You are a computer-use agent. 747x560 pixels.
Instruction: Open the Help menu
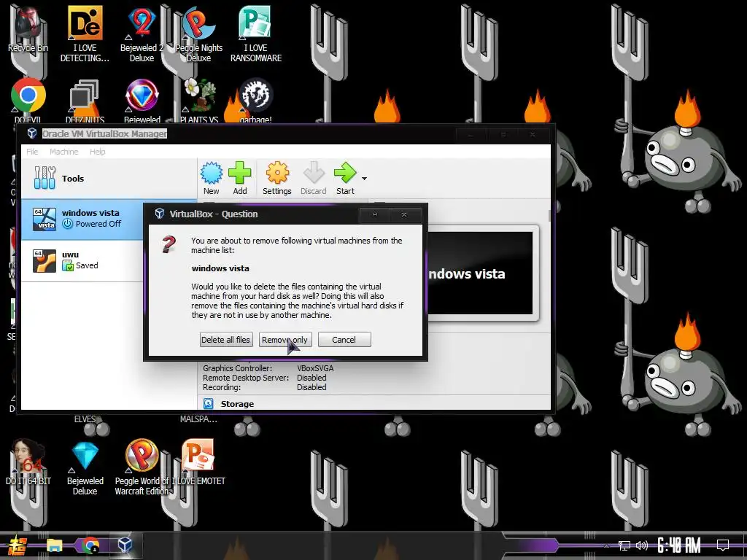click(x=97, y=152)
